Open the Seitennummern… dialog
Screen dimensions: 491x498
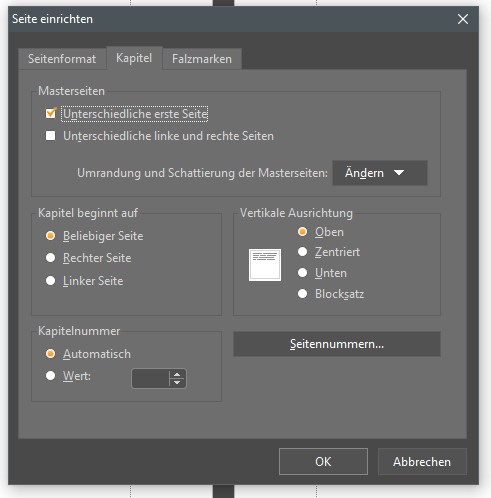[x=337, y=344]
